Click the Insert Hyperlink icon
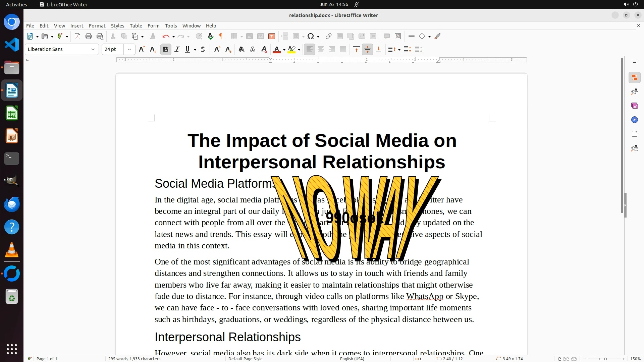The height and width of the screenshot is (362, 644). coord(329,37)
